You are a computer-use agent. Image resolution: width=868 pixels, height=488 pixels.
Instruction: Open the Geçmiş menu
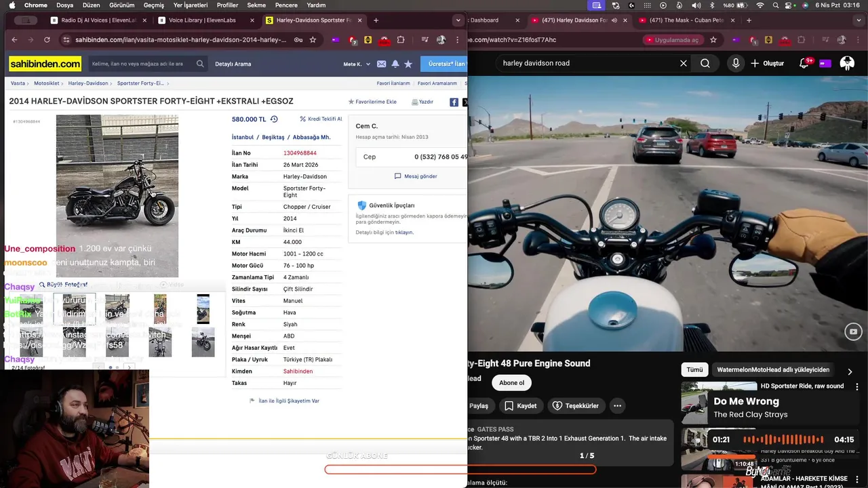pos(154,5)
